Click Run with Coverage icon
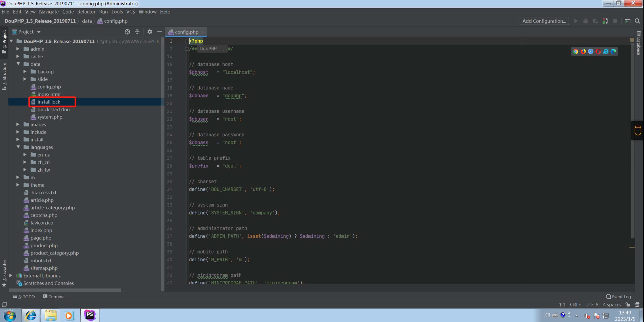The height and width of the screenshot is (322, 644). pyautogui.click(x=595, y=21)
